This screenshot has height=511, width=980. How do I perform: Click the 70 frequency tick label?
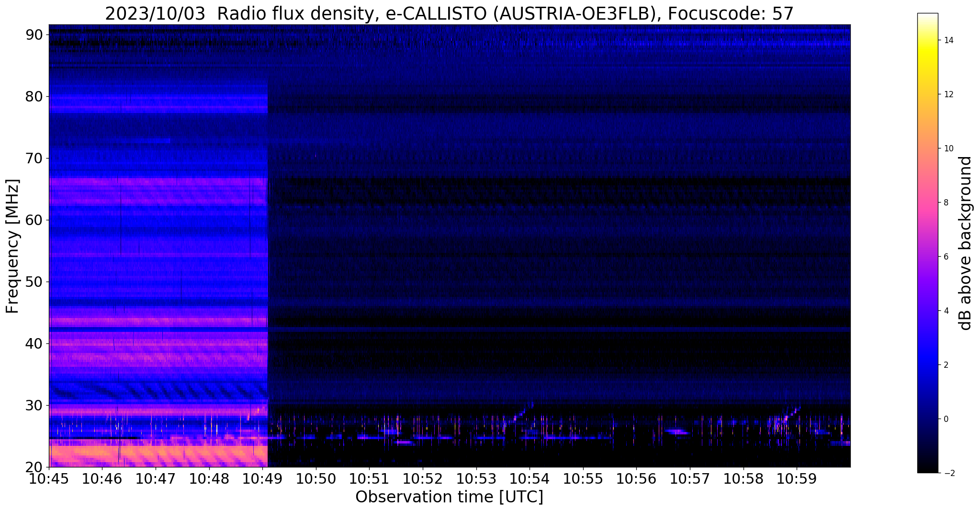tap(34, 158)
